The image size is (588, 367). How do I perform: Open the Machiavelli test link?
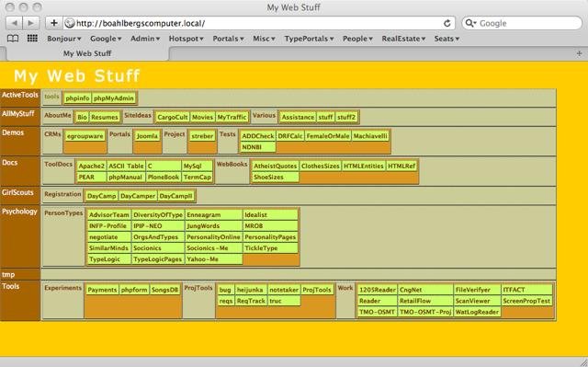pos(370,136)
